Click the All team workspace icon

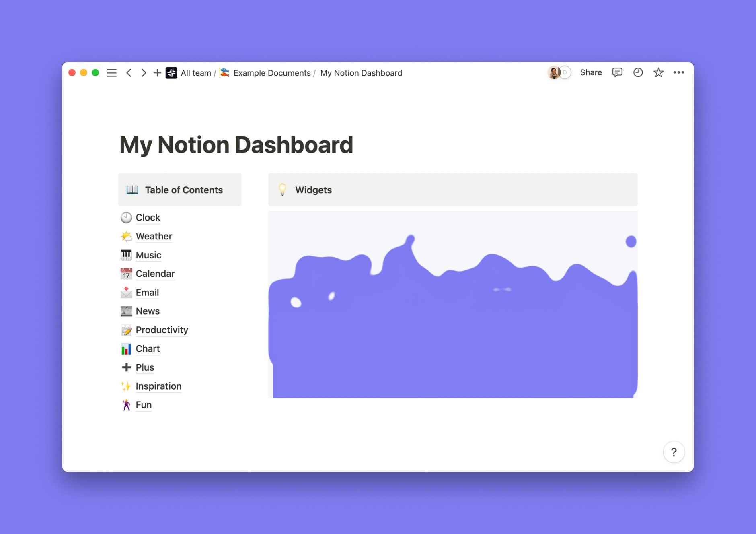171,73
